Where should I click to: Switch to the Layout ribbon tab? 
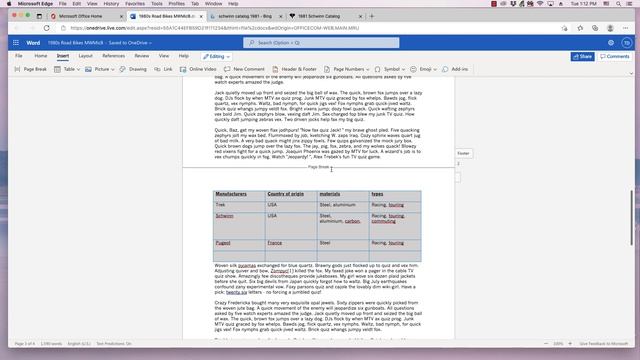85,56
